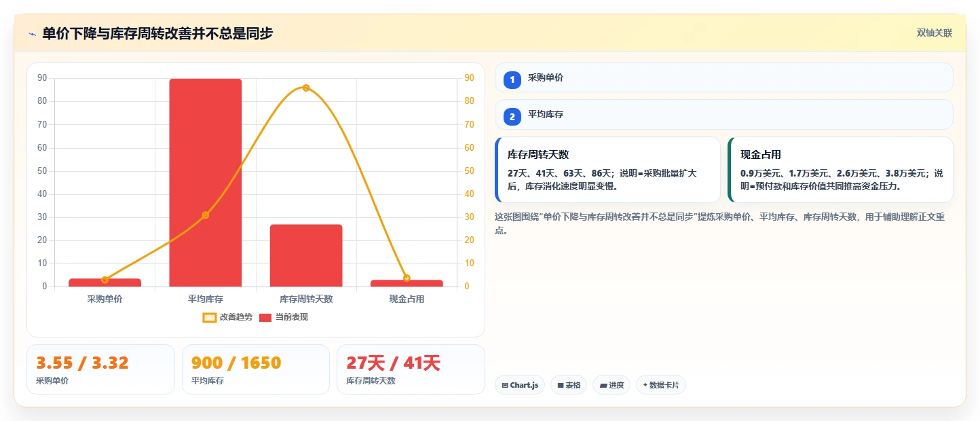Select the short 现金占用 red bar
Viewport: 980px width, 421px height.
click(x=407, y=283)
